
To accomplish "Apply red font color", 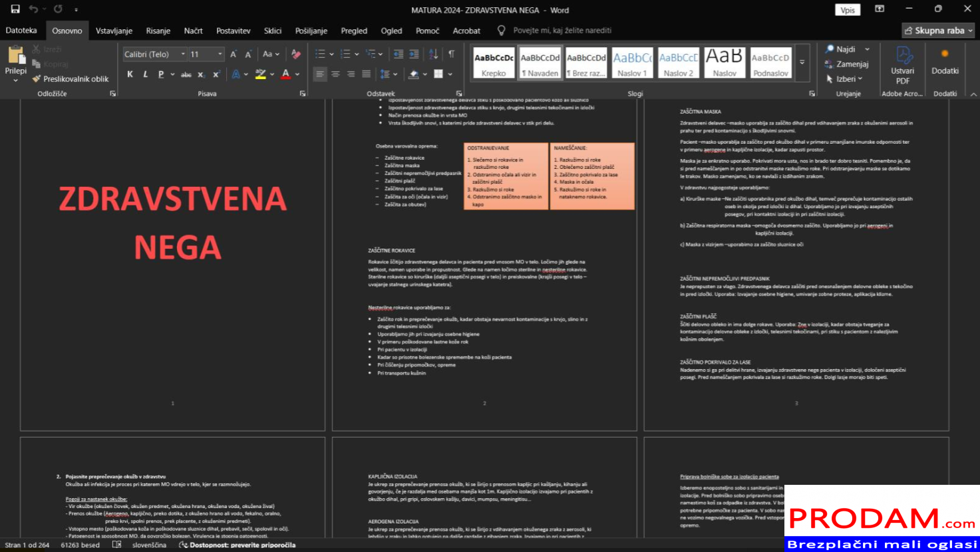I will pos(285,74).
